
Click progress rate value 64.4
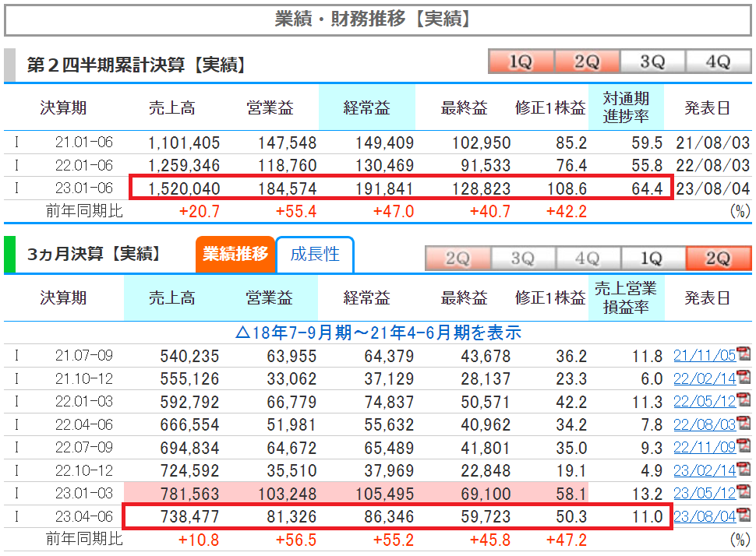(x=647, y=188)
